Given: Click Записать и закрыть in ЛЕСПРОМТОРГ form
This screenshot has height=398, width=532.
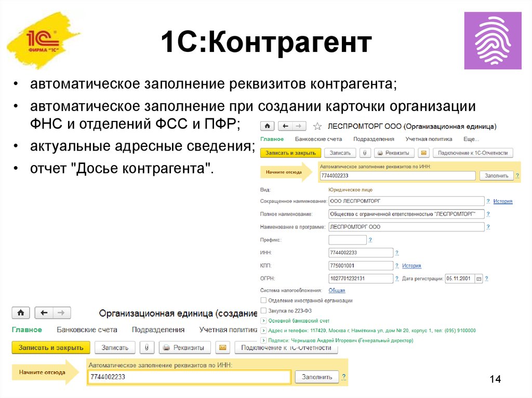Looking at the screenshot, I should [290, 153].
